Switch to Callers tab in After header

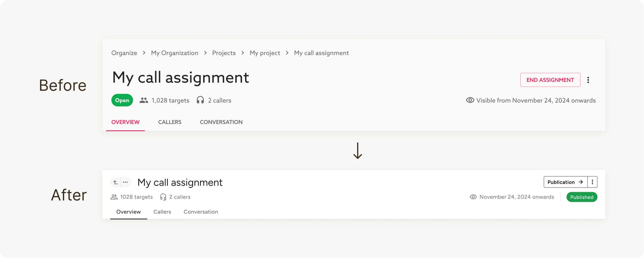coord(162,212)
